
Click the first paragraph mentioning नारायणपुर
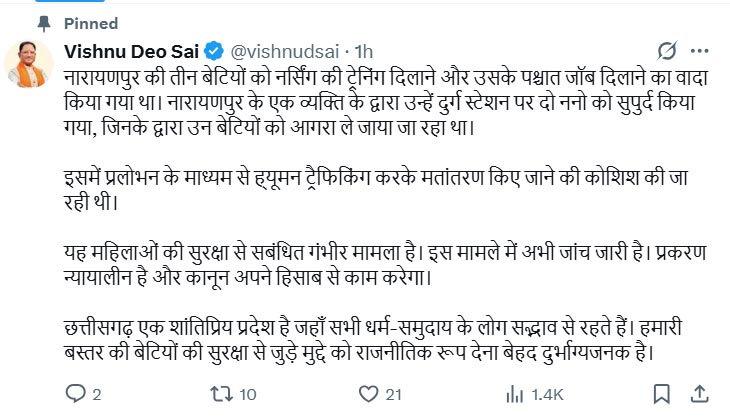pyautogui.click(x=380, y=102)
